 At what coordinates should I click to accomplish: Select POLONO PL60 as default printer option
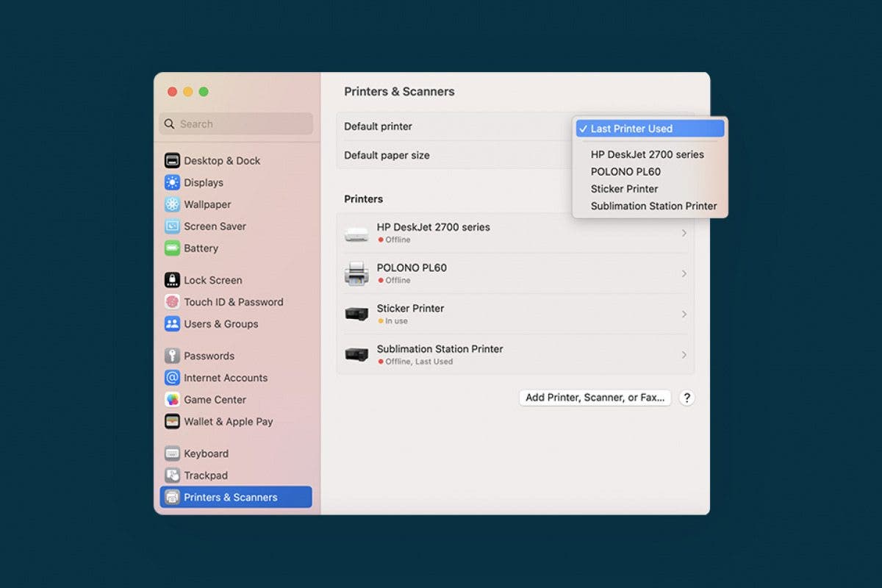[625, 172]
